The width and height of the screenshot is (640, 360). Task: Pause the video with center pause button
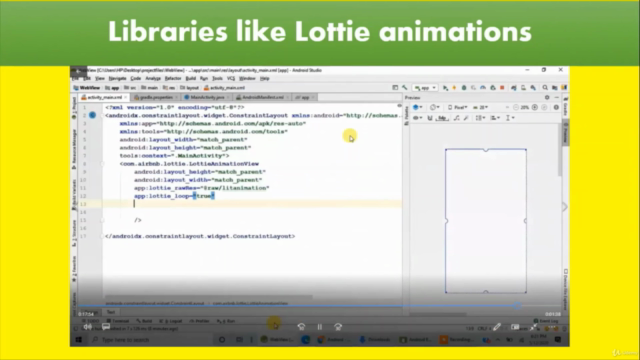(x=320, y=327)
